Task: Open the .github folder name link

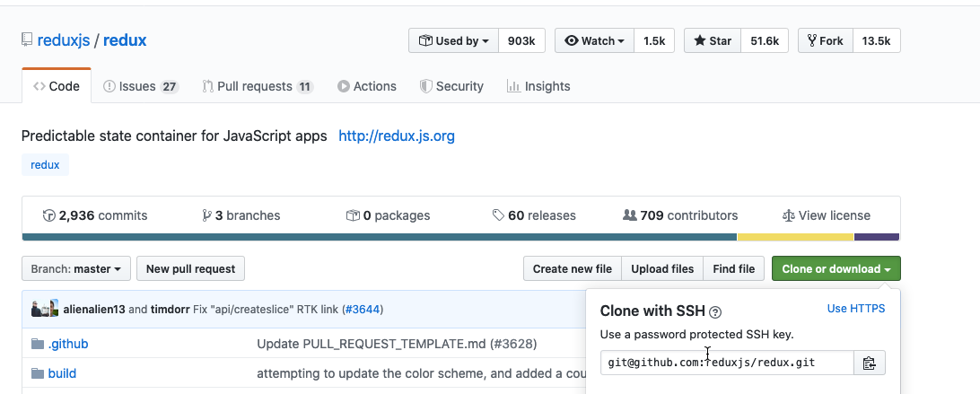Action: click(x=68, y=344)
